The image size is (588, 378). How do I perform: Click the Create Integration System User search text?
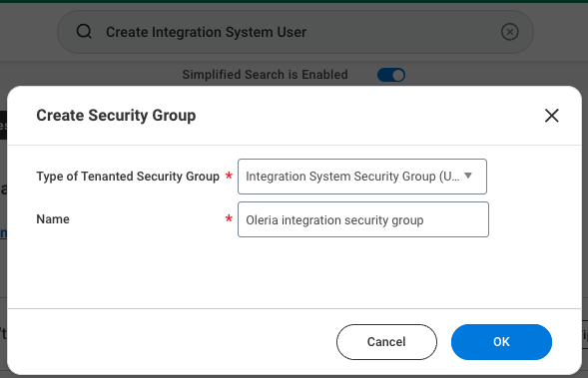(x=206, y=32)
